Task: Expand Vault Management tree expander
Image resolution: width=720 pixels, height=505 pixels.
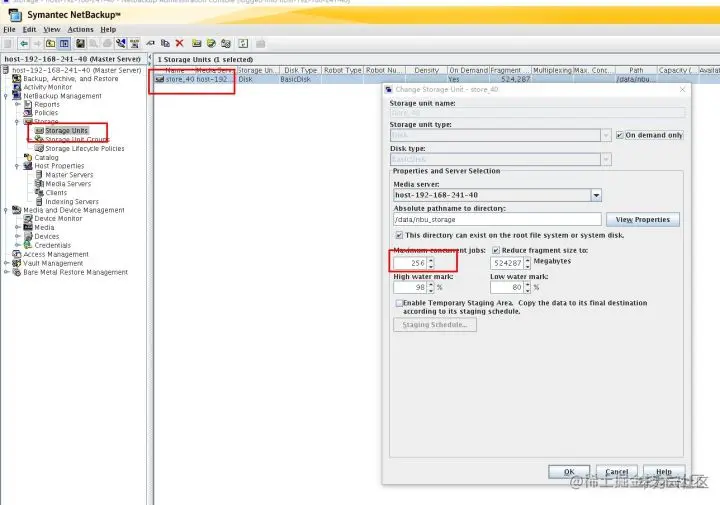Action: [x=6, y=264]
